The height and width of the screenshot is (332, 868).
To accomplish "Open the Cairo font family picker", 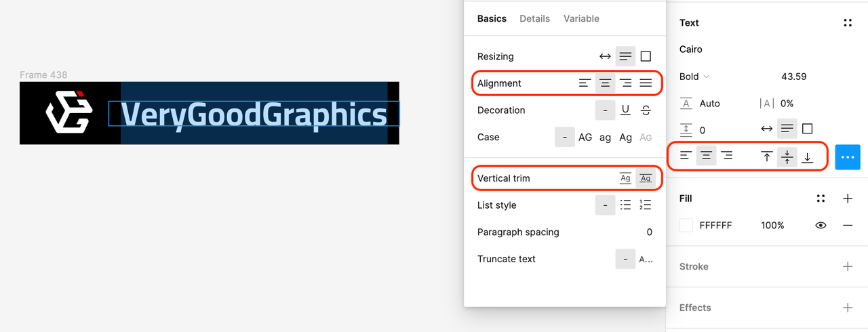I will (691, 49).
